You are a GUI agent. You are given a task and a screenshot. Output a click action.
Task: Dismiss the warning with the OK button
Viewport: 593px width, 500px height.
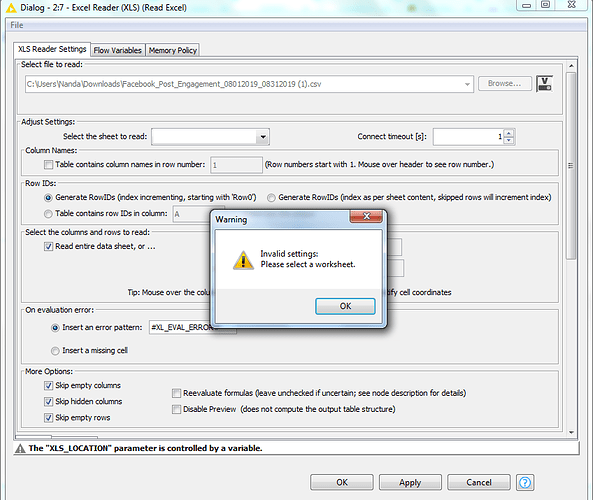tap(345, 306)
